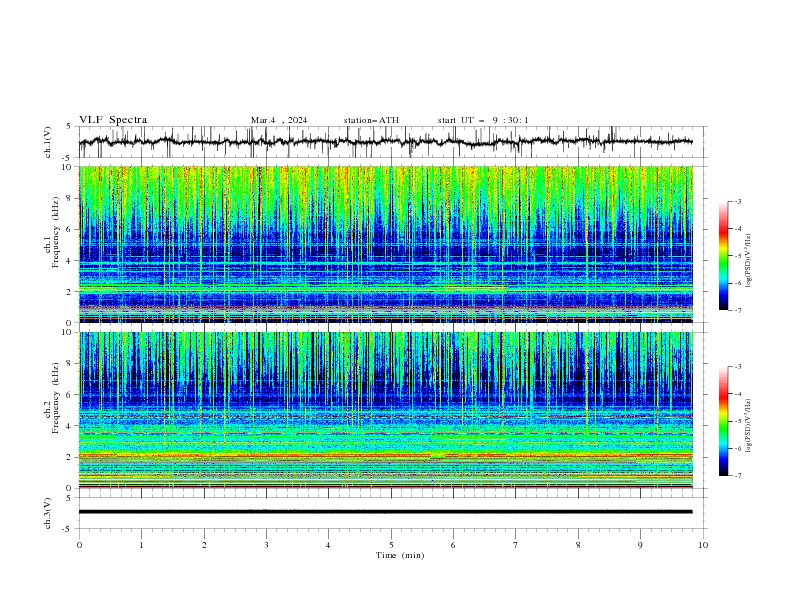Click the "5" tick on the ch.1(V) axis
The image size is (792, 612).
(68, 127)
